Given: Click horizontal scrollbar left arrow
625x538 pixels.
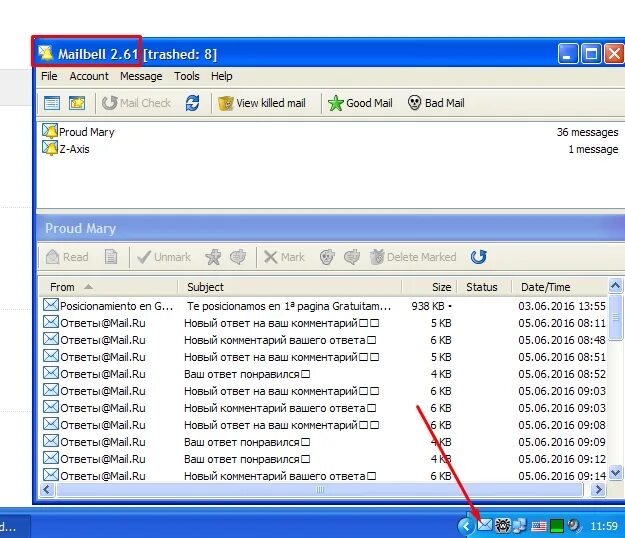Looking at the screenshot, I should [47, 489].
